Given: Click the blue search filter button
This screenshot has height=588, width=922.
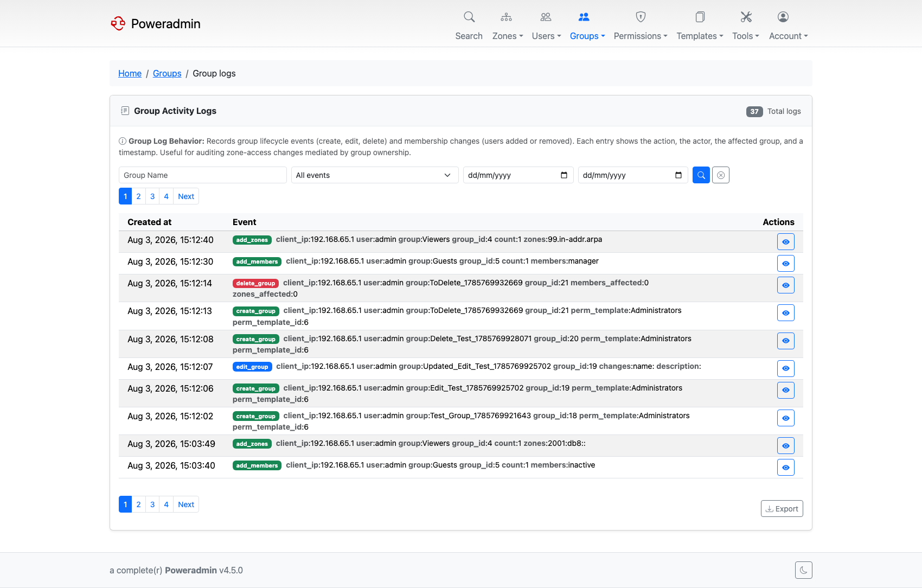Looking at the screenshot, I should click(x=701, y=175).
